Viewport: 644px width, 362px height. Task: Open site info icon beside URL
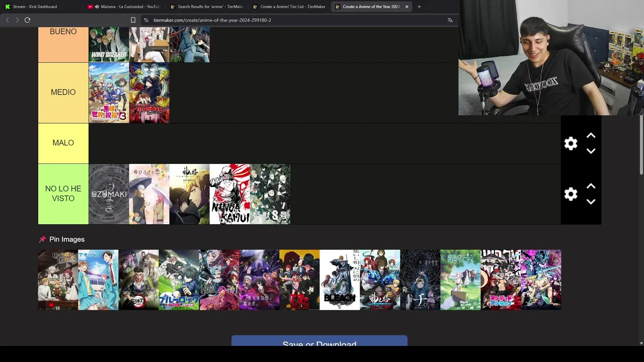(146, 20)
